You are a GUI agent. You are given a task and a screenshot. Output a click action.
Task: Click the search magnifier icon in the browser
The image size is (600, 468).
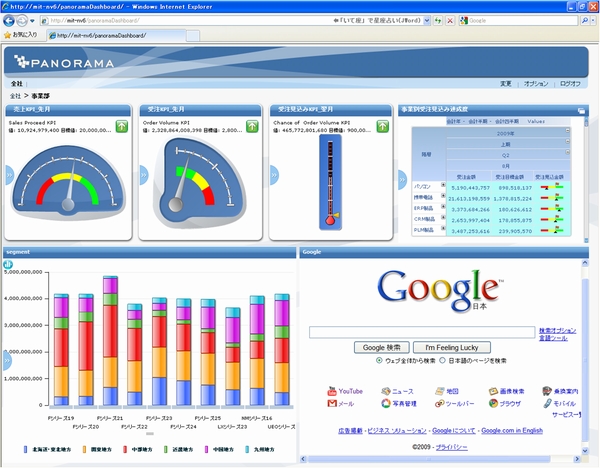[x=585, y=21]
